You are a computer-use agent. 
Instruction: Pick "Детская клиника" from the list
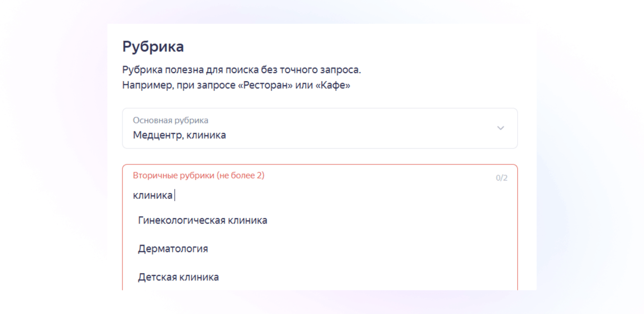[178, 278]
